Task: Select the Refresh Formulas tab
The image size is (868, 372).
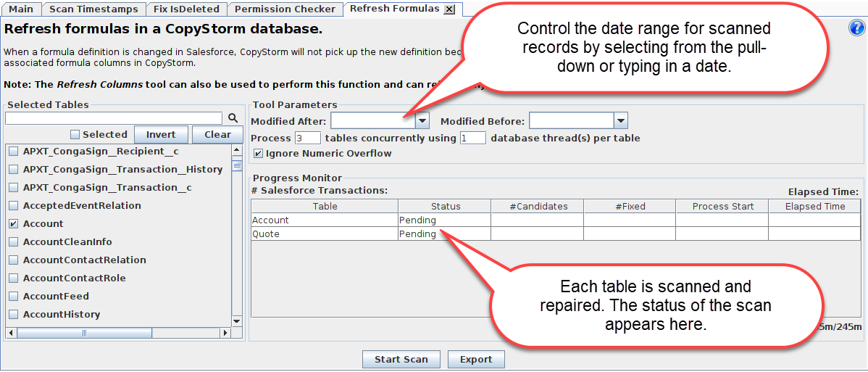Action: [x=395, y=9]
